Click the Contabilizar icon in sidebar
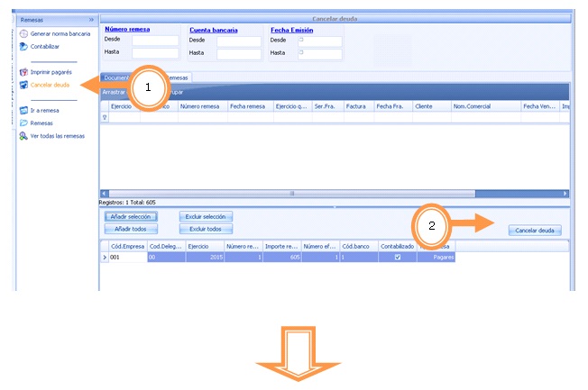 coord(23,46)
